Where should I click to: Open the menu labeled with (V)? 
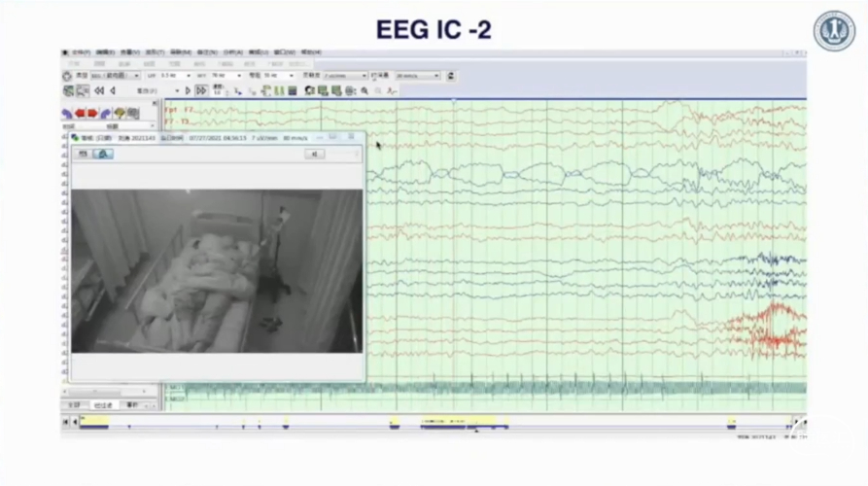tap(130, 52)
